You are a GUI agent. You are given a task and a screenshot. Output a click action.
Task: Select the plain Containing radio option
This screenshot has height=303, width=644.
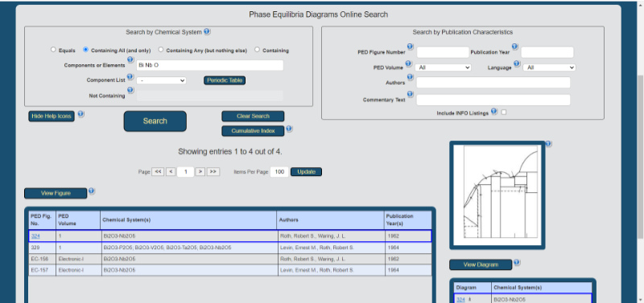point(257,50)
